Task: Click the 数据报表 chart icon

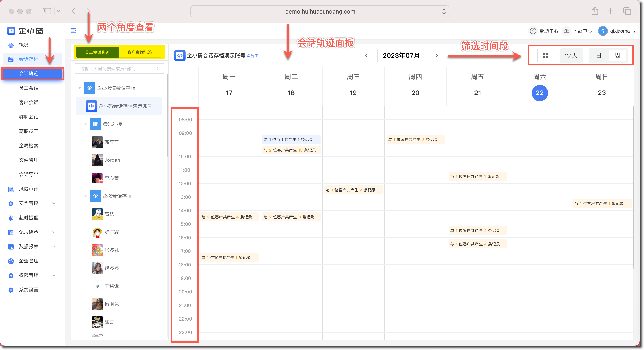Action: coord(11,247)
